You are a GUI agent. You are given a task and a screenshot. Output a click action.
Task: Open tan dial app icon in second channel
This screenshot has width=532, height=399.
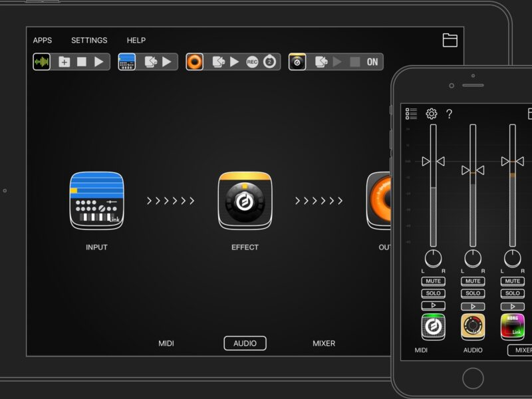pos(473,327)
